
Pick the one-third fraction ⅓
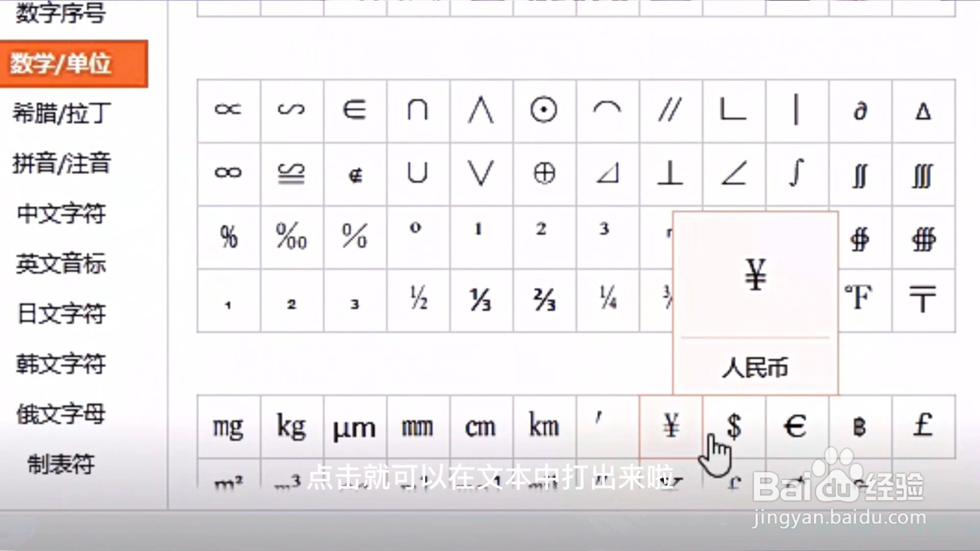pos(481,300)
